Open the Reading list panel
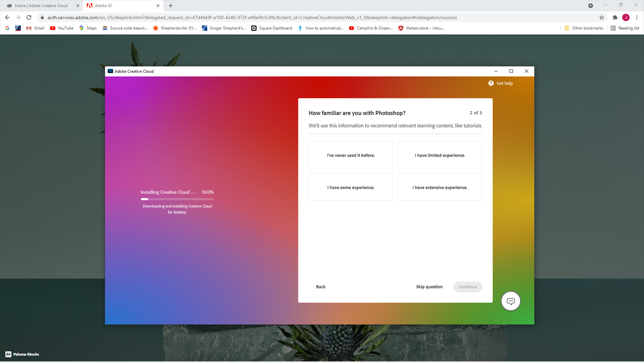This screenshot has height=362, width=644. coord(625,28)
